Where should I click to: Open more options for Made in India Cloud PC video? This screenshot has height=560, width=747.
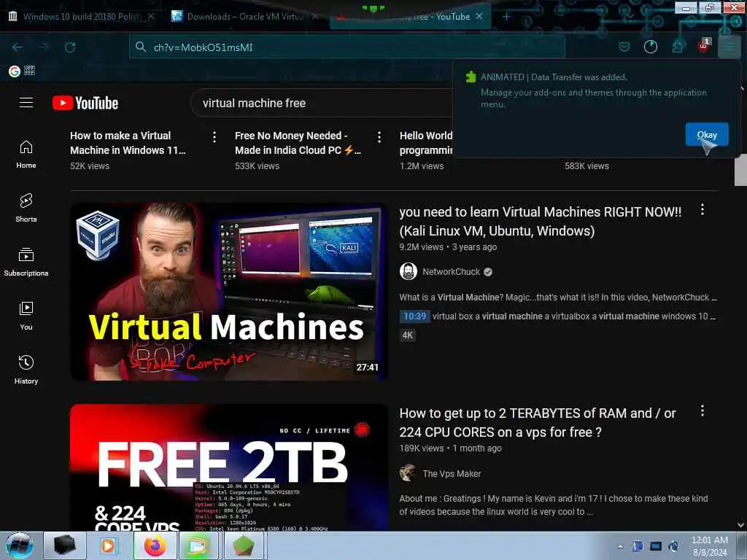pyautogui.click(x=379, y=137)
